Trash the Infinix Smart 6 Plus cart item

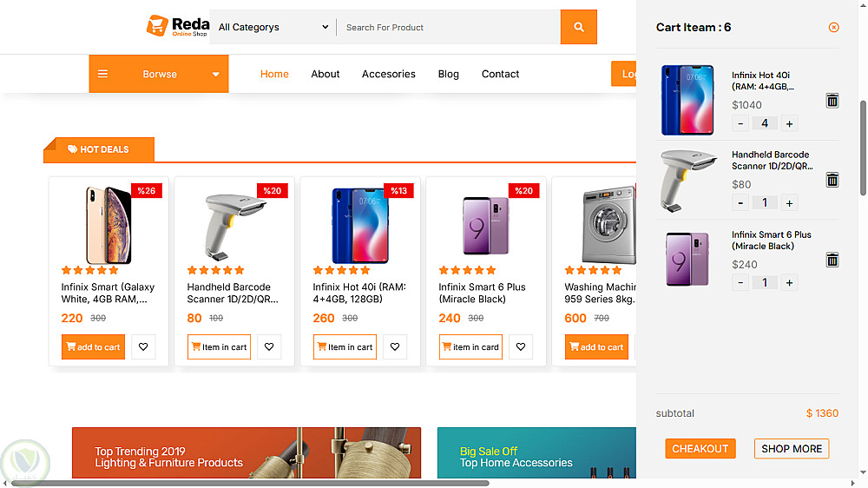pos(832,260)
